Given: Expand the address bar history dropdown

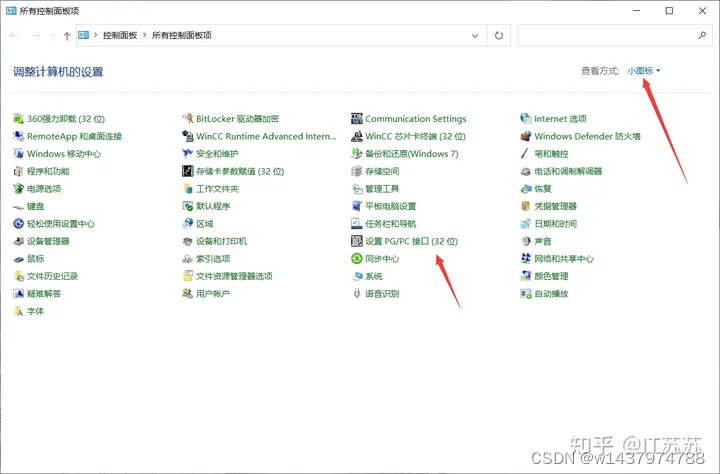Looking at the screenshot, I should (x=475, y=35).
